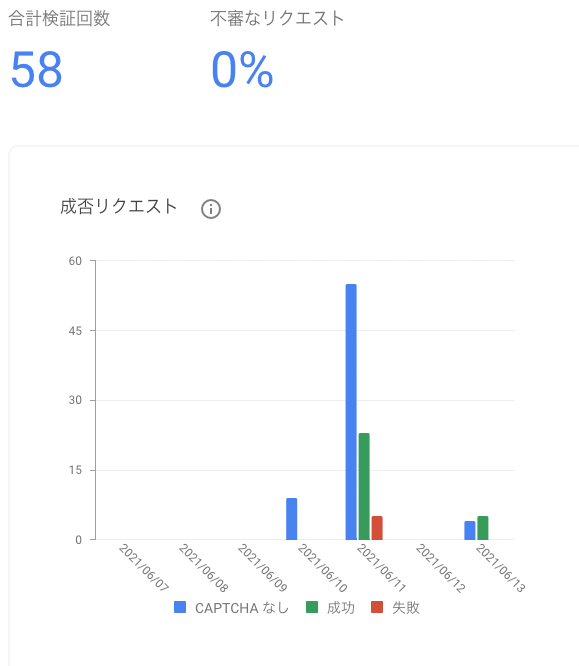Click the 不審なリクエスト heading

click(x=277, y=19)
